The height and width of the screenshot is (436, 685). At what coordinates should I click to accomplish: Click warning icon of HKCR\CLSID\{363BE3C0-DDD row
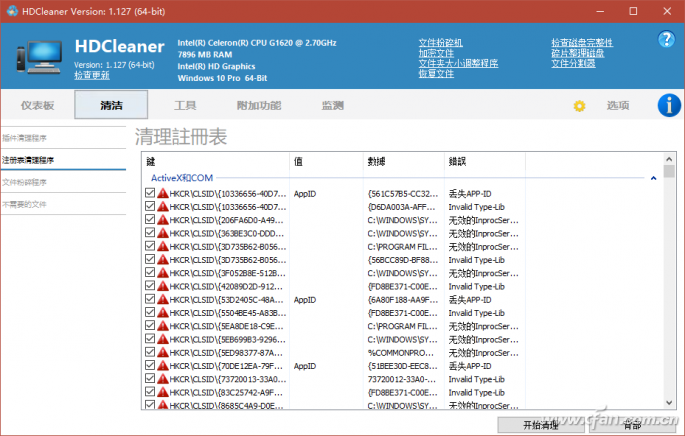click(163, 233)
